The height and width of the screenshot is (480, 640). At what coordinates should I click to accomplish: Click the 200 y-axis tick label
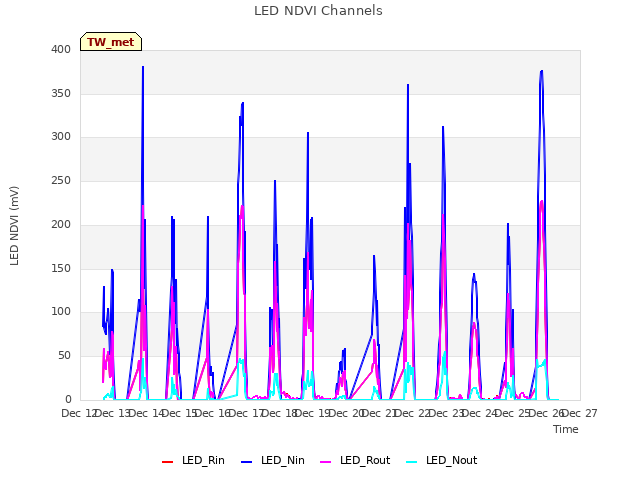61,224
